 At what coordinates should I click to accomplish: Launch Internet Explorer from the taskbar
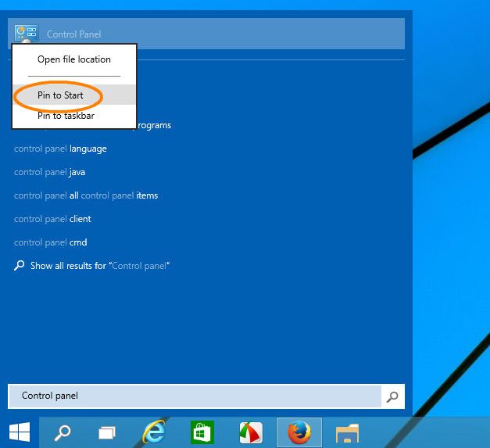[x=154, y=432]
